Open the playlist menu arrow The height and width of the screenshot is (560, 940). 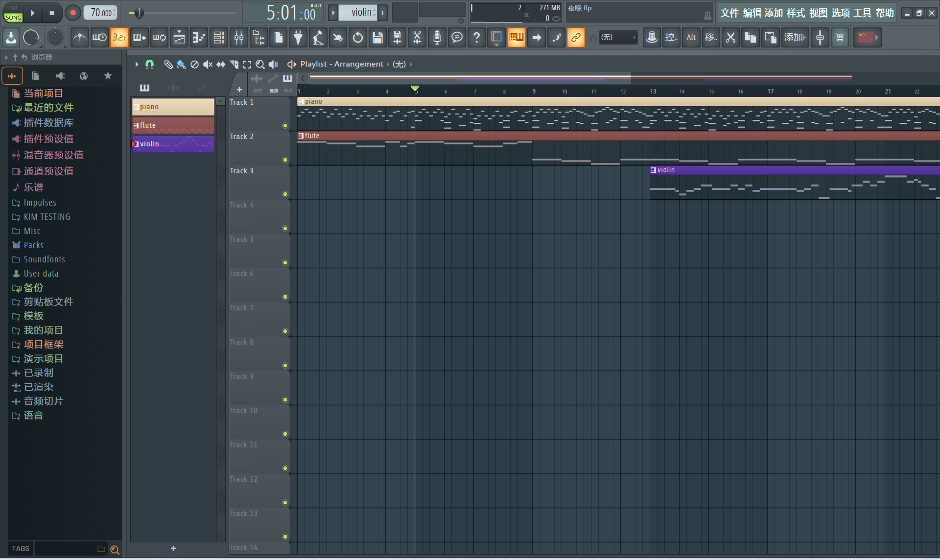[137, 64]
